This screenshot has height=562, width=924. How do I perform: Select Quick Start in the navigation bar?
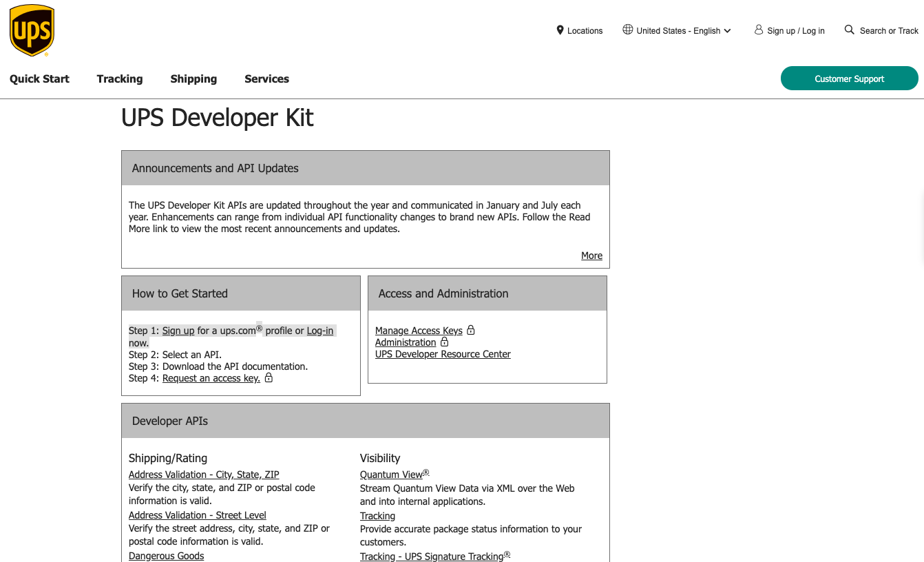[39, 79]
